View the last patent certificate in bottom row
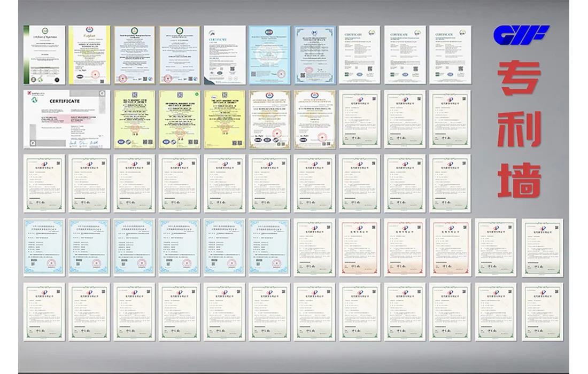Image resolution: width=588 pixels, height=374 pixels. [x=542, y=312]
